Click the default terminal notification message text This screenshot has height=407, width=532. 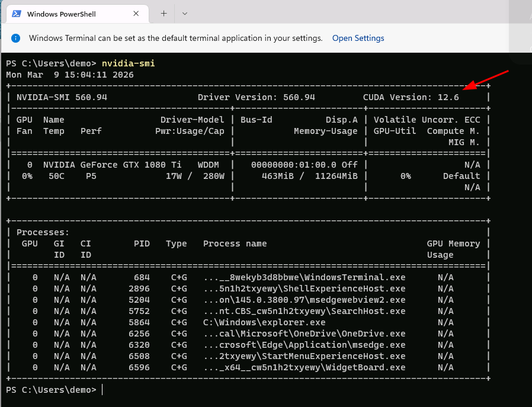[175, 38]
